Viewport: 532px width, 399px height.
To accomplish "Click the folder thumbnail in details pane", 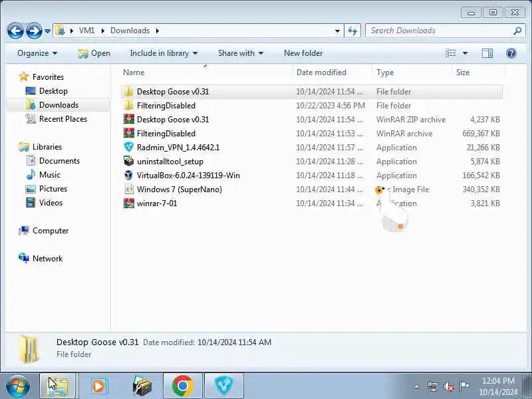I will pyautogui.click(x=29, y=350).
